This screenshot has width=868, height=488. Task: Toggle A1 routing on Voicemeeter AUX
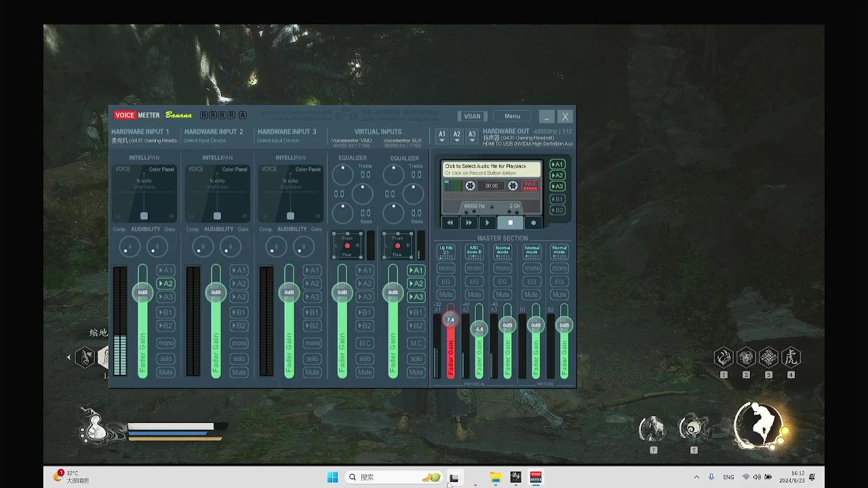[x=416, y=270]
